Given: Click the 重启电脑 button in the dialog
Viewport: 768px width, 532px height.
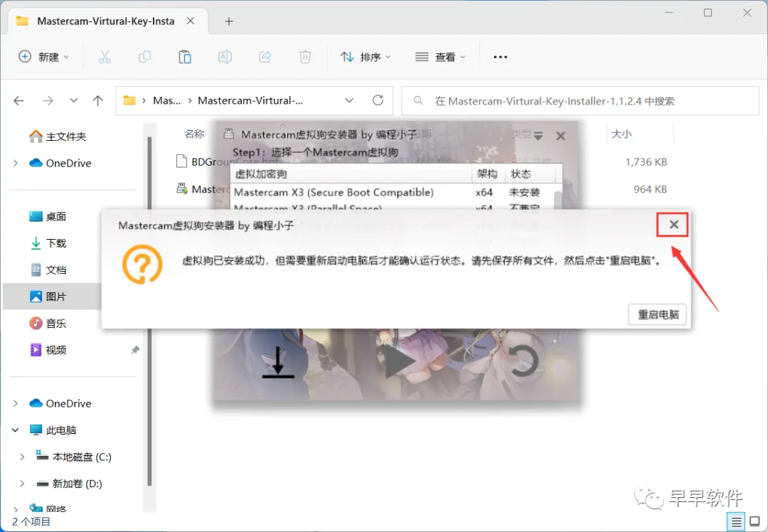Looking at the screenshot, I should point(657,314).
